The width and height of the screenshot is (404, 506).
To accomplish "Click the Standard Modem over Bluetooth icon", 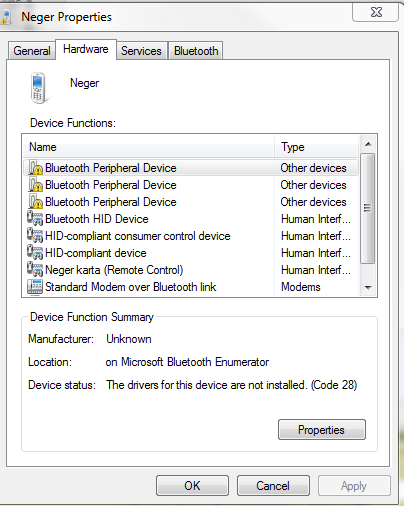I will 35,287.
